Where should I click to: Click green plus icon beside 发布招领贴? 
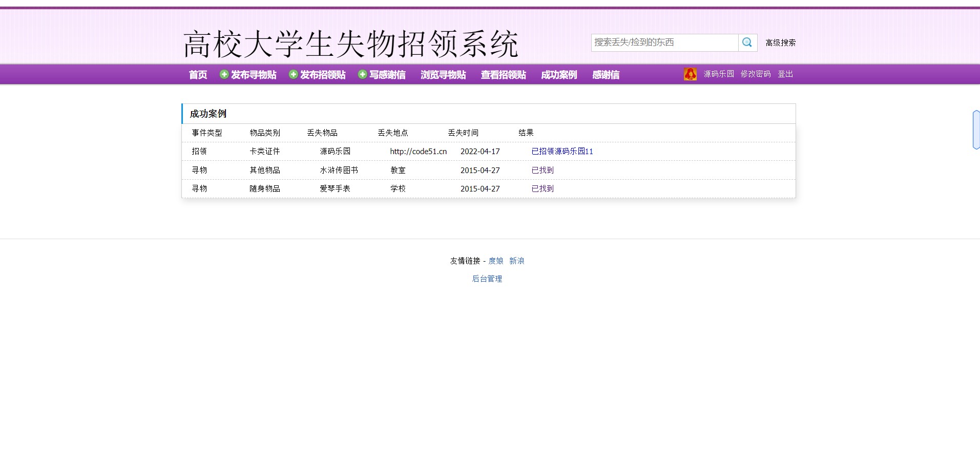[293, 75]
